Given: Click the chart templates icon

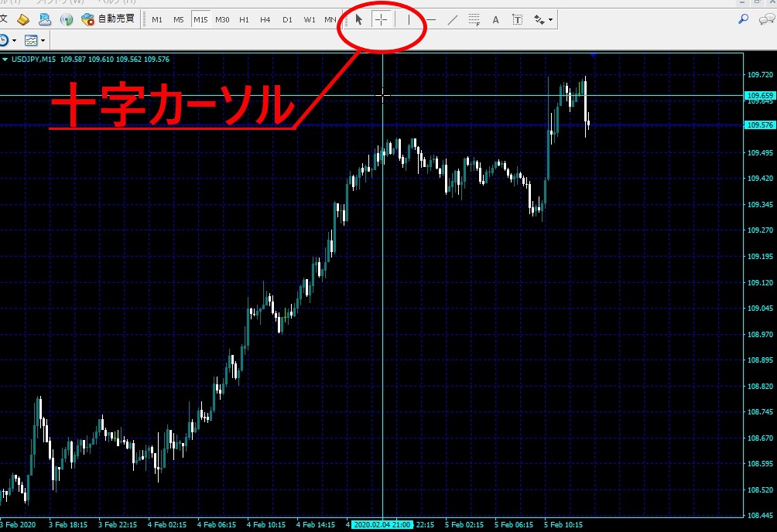Looking at the screenshot, I should tap(31, 40).
